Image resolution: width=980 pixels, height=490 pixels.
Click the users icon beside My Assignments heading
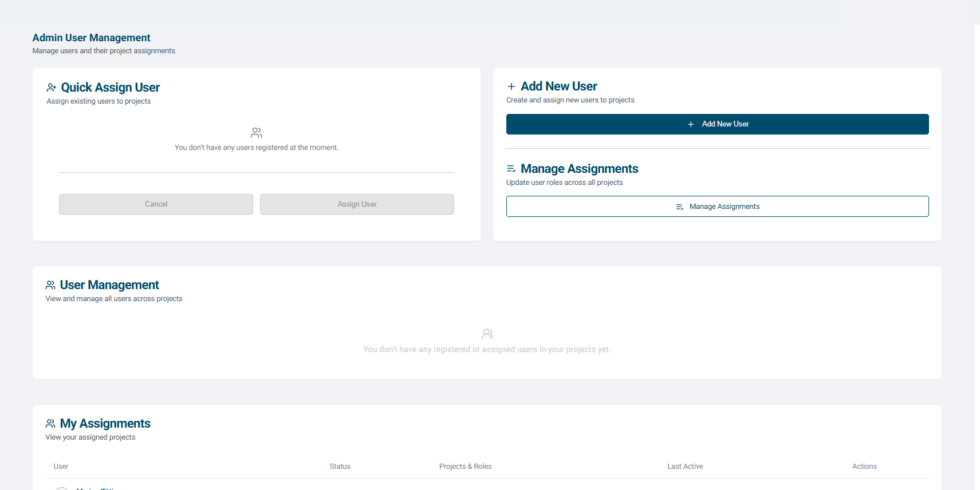tap(50, 424)
